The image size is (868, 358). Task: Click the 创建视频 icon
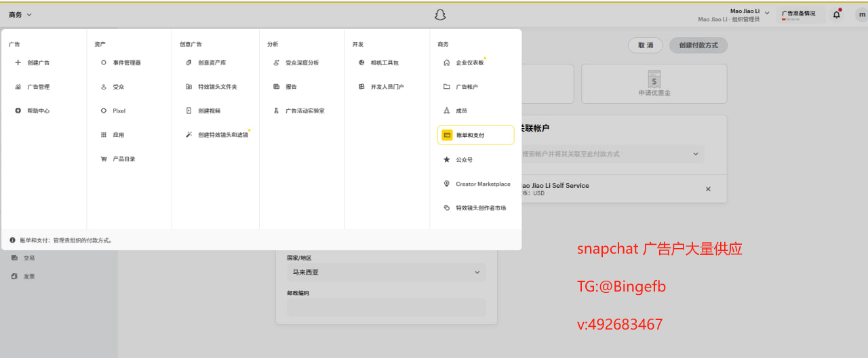tap(189, 111)
